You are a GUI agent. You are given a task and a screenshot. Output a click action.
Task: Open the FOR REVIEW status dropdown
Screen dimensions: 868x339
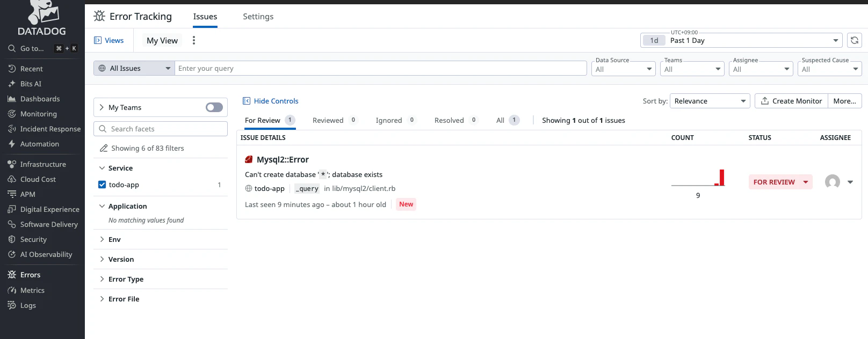[780, 182]
